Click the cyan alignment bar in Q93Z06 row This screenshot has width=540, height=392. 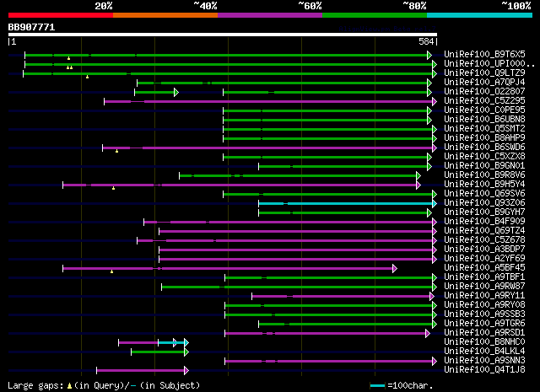348,204
